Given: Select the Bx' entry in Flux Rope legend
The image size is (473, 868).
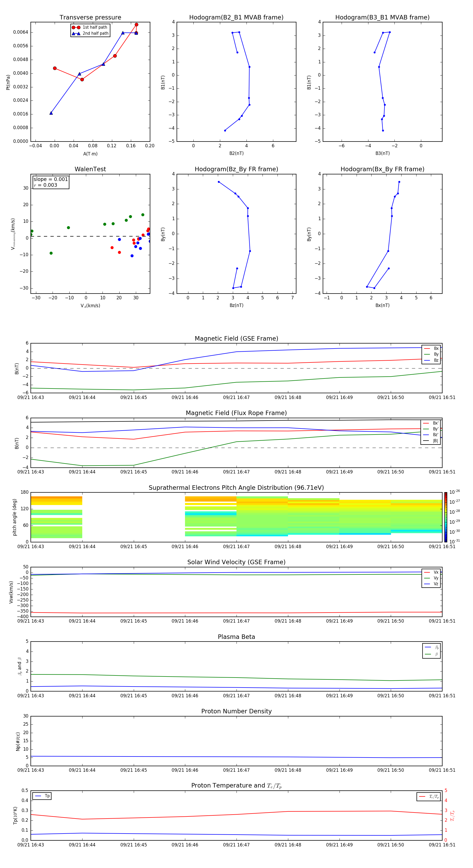Looking at the screenshot, I should click(x=431, y=423).
